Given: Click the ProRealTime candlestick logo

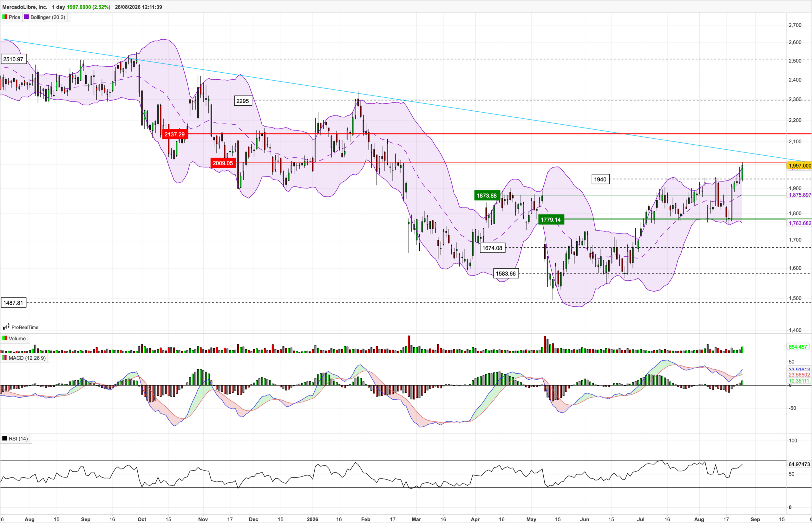Looking at the screenshot, I should [x=6, y=327].
